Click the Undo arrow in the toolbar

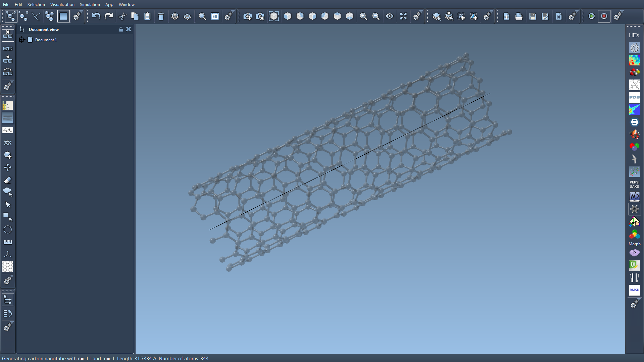pyautogui.click(x=96, y=16)
